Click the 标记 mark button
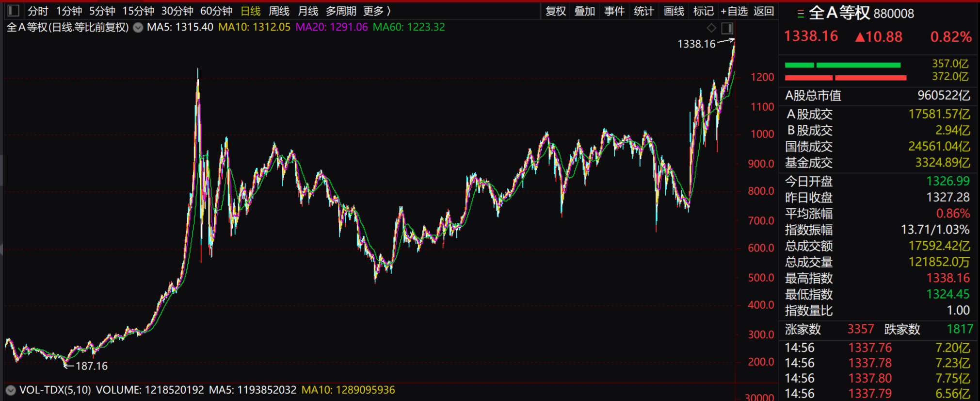Viewport: 980px width, 401px height. pyautogui.click(x=703, y=11)
